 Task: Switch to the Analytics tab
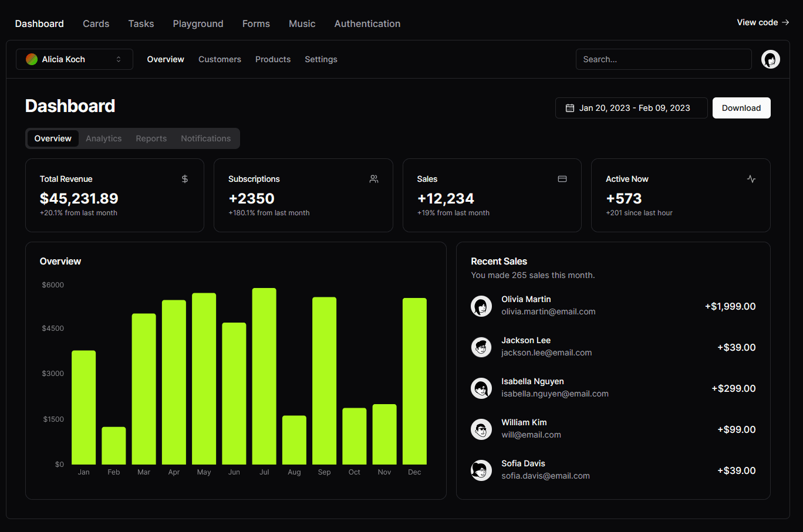point(104,138)
